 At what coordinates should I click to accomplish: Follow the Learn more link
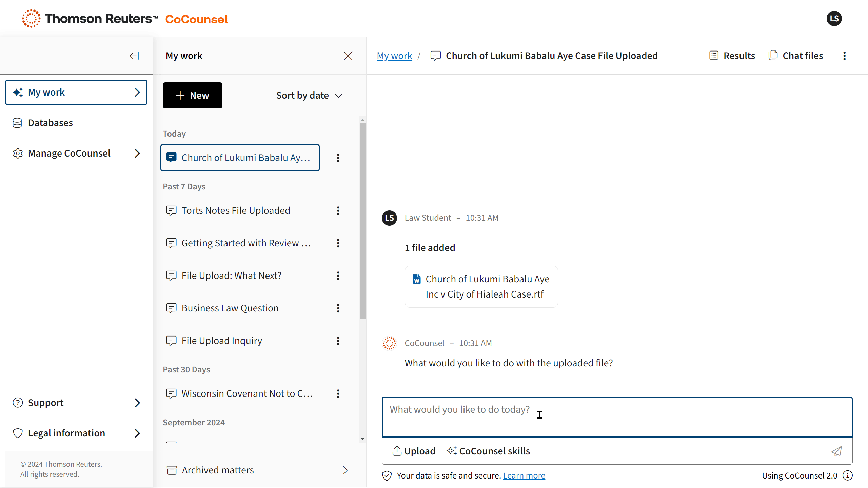click(524, 475)
